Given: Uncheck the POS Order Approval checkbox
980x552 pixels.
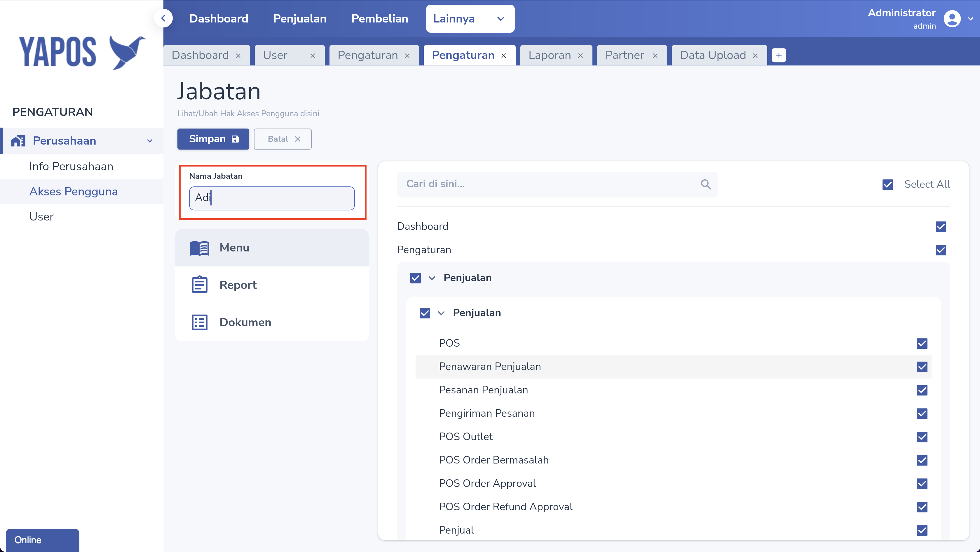Looking at the screenshot, I should [922, 483].
